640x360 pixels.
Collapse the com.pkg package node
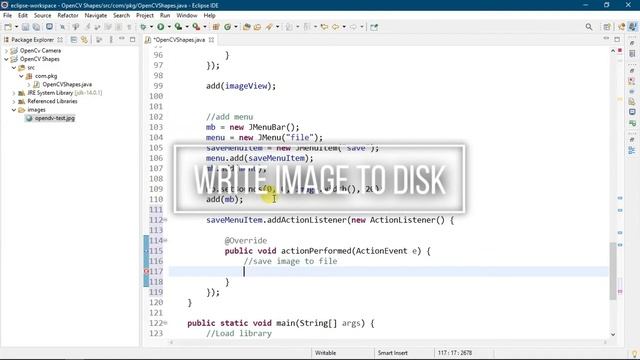point(21,76)
